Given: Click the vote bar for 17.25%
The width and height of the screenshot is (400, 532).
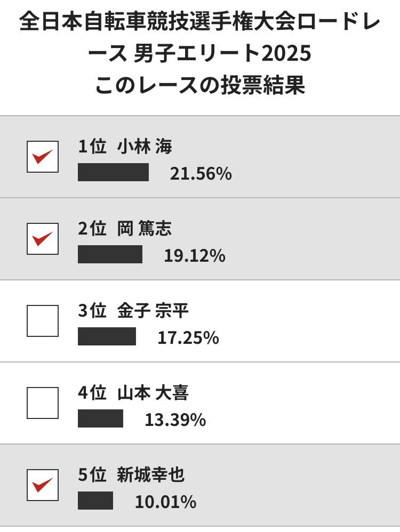Looking at the screenshot, I should 107,336.
